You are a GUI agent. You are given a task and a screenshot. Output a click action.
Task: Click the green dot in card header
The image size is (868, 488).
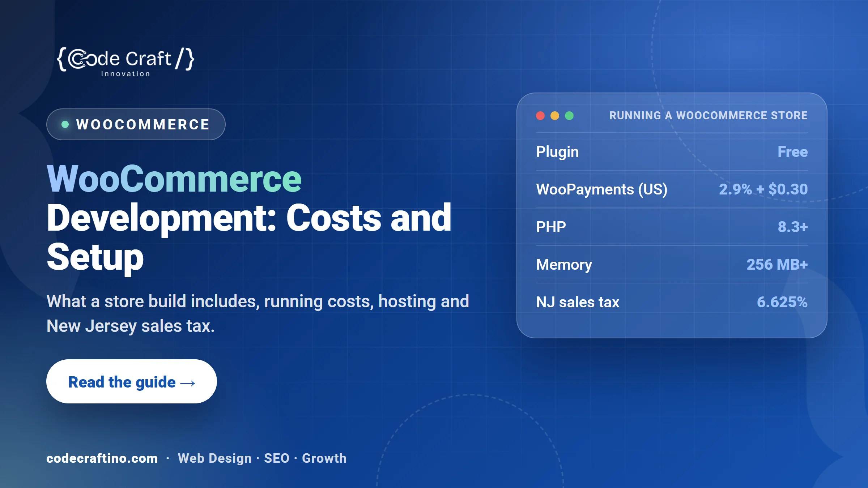pos(569,116)
